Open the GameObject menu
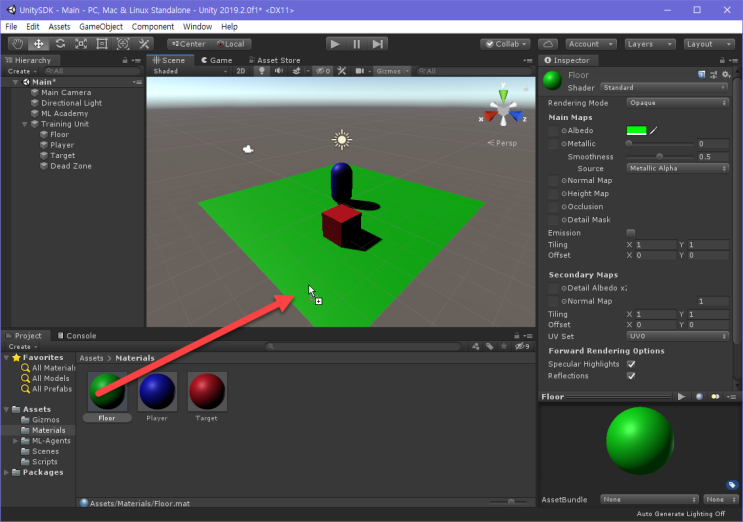This screenshot has height=522, width=743. pos(101,26)
